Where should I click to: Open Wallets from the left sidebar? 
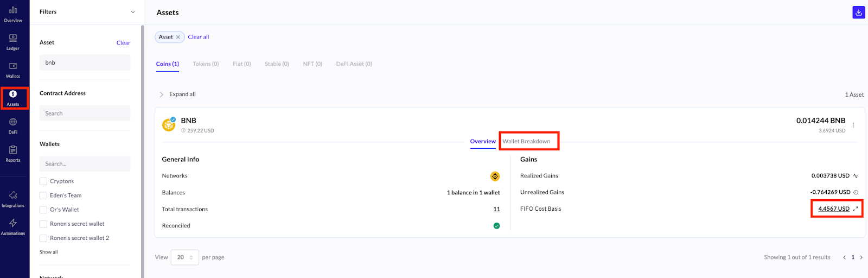coord(13,70)
